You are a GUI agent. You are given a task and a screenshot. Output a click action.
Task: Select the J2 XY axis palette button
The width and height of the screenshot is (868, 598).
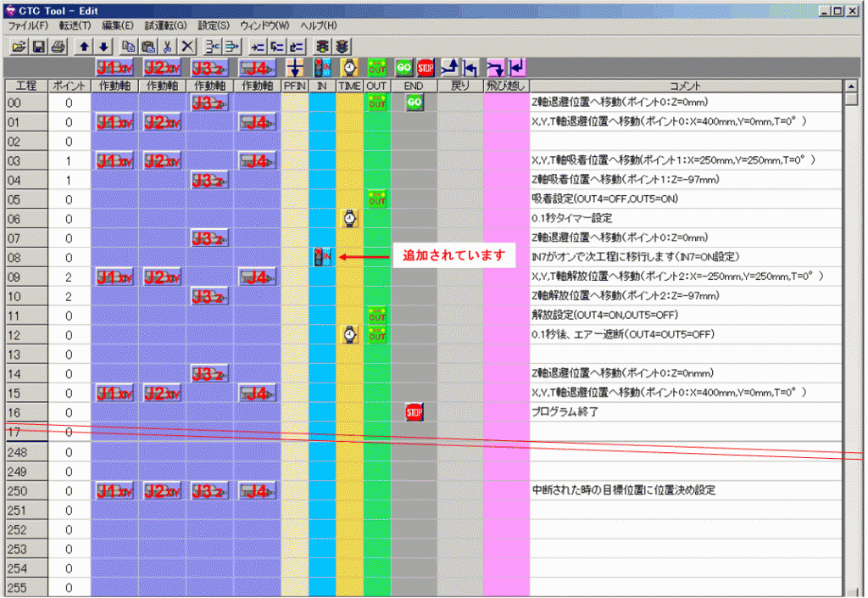tap(162, 68)
